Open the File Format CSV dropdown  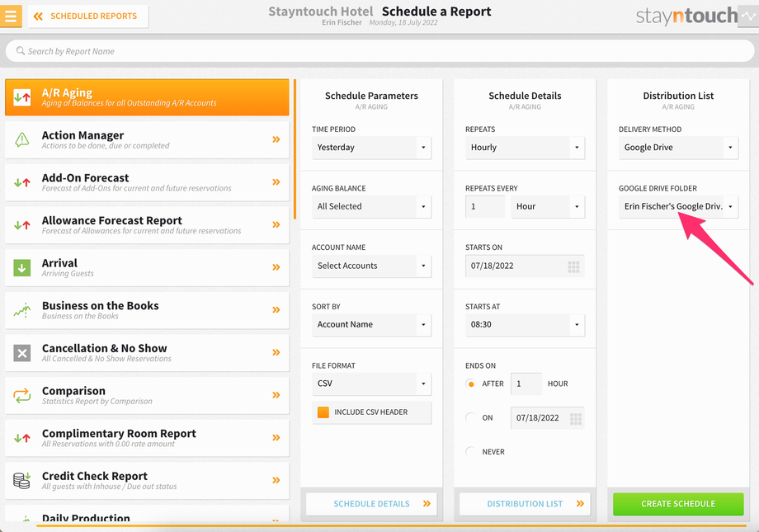(x=371, y=384)
